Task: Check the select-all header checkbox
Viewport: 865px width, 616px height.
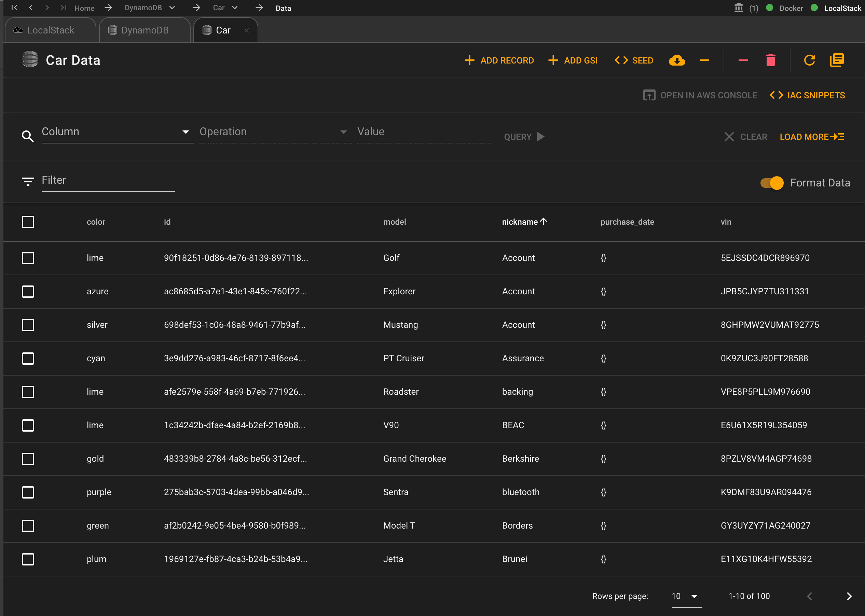Action: click(x=28, y=222)
